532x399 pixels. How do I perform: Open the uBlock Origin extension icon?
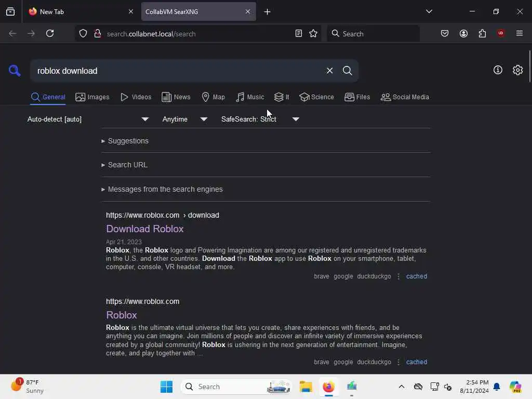pyautogui.click(x=500, y=33)
